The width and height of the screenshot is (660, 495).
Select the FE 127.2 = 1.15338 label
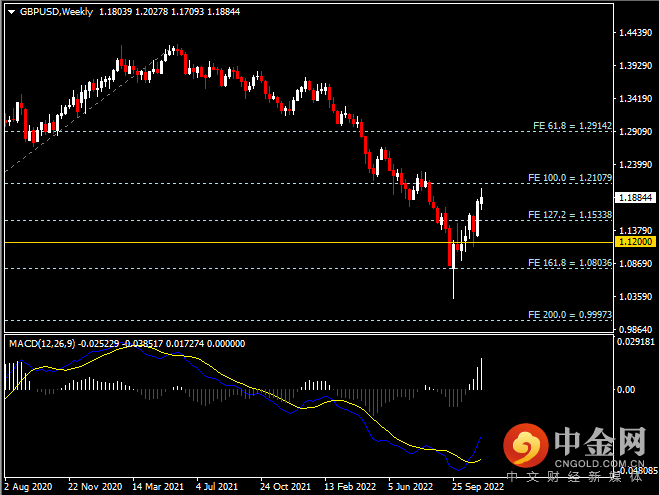coord(570,215)
